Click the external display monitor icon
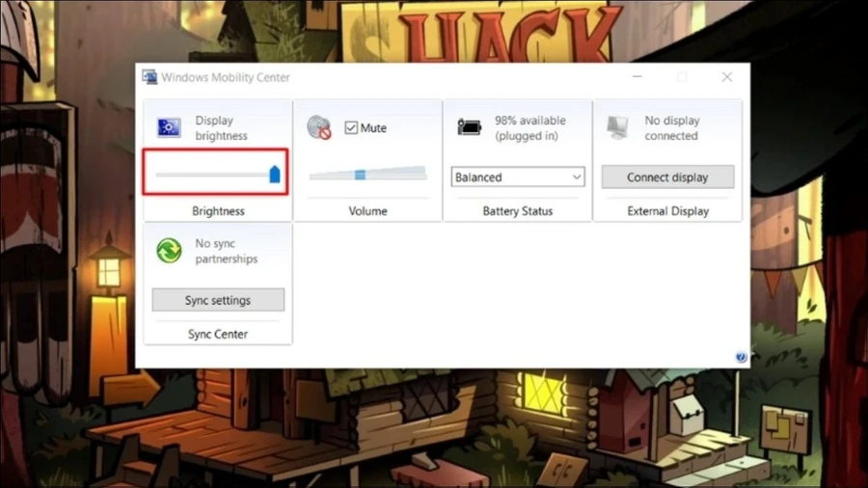Image resolution: width=868 pixels, height=488 pixels. (618, 127)
